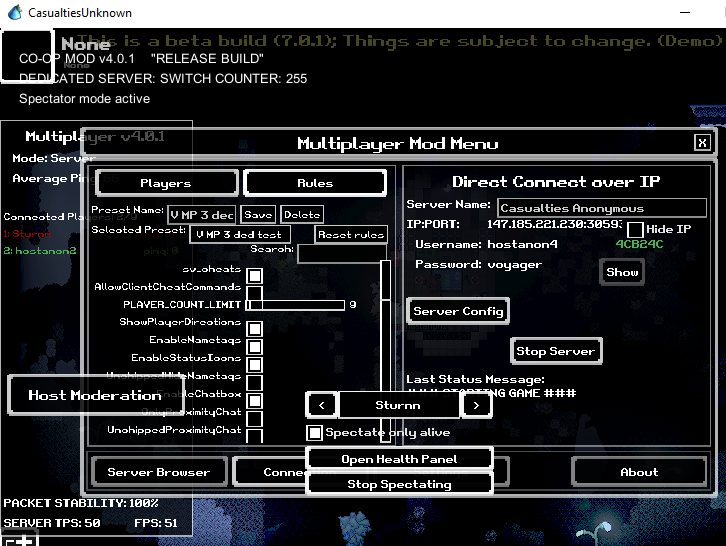Toggle UnchippedHideNametags checkbox

click(255, 383)
